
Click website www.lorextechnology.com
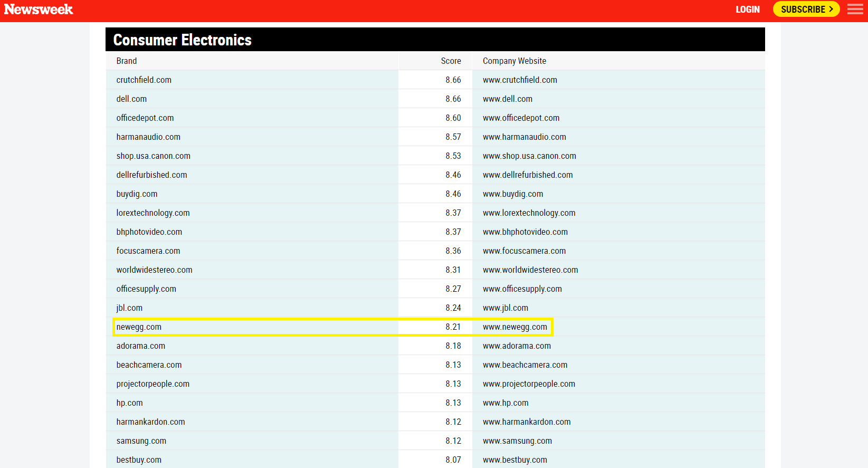[529, 213]
